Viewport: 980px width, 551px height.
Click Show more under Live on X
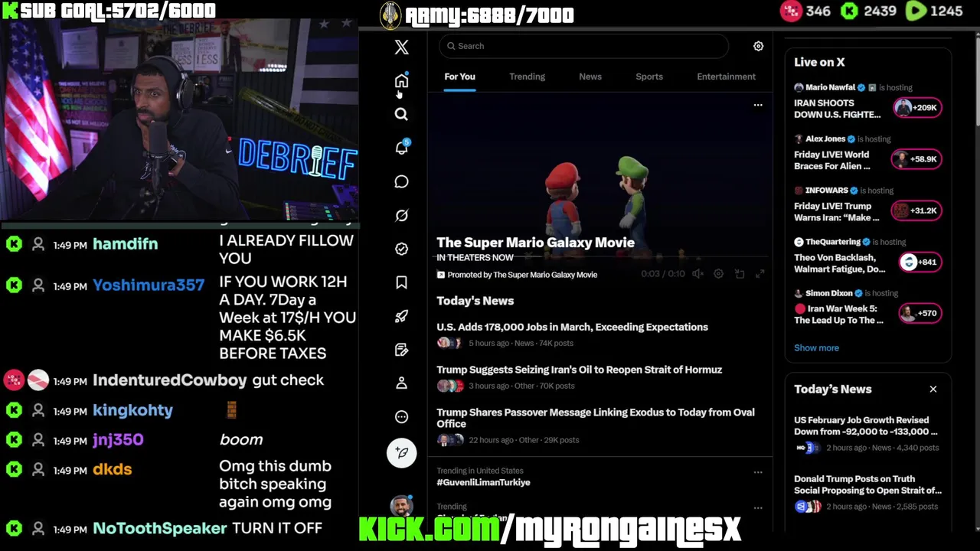click(816, 347)
